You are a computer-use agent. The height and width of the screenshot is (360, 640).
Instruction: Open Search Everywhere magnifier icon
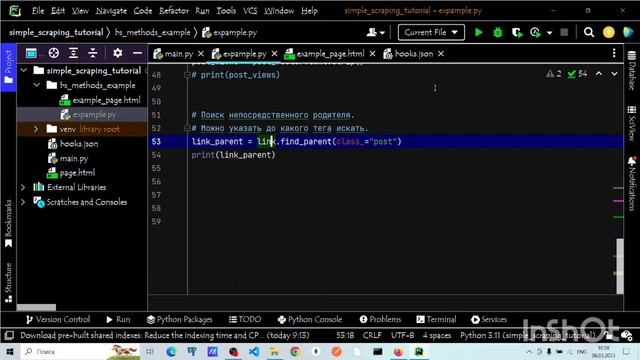589,32
